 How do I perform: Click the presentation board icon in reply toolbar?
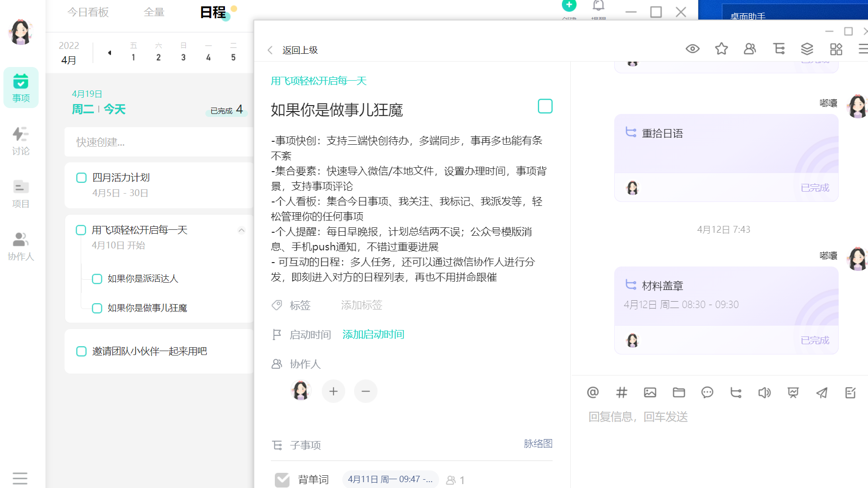(793, 392)
